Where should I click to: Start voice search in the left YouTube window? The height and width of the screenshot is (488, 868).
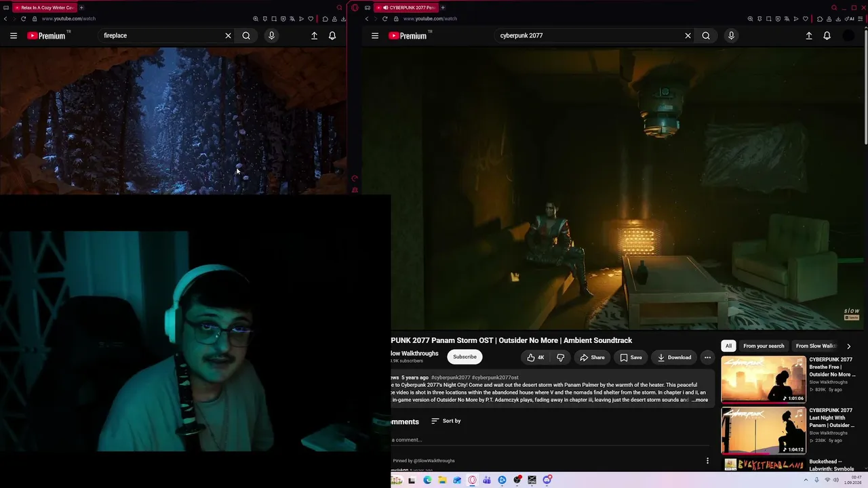[x=271, y=35]
